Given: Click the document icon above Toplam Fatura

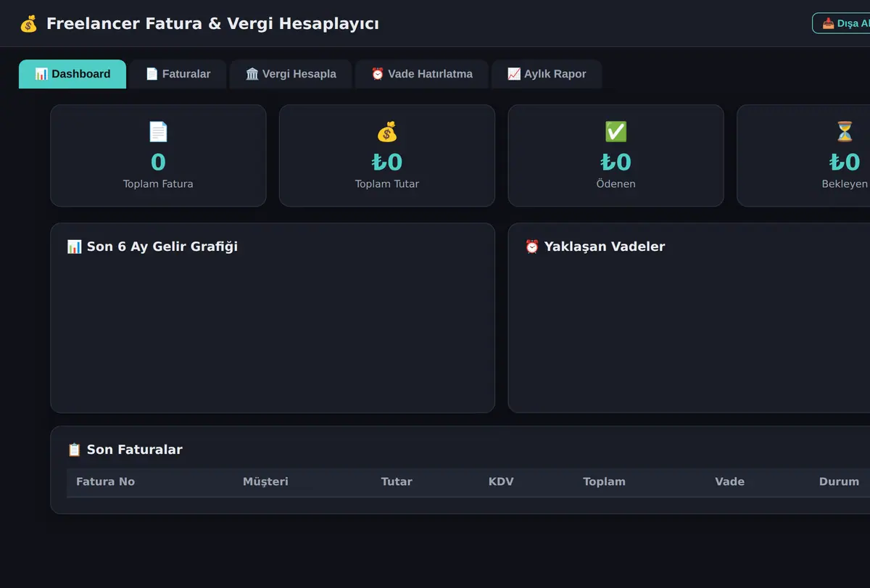Looking at the screenshot, I should tap(158, 132).
